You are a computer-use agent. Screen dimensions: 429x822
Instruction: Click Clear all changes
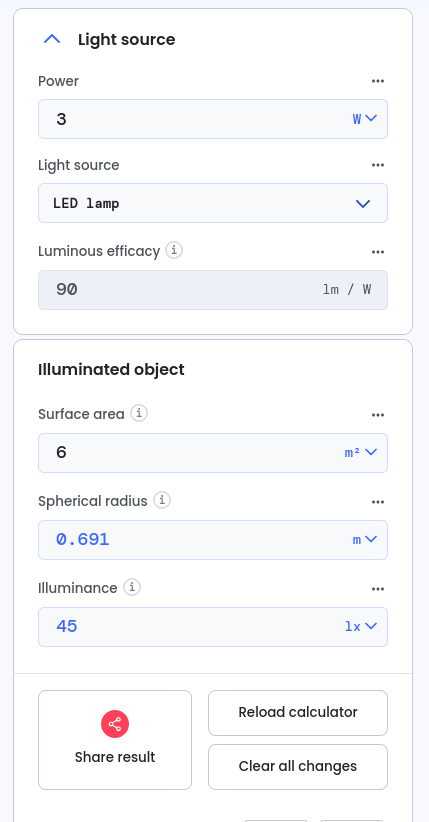click(298, 766)
